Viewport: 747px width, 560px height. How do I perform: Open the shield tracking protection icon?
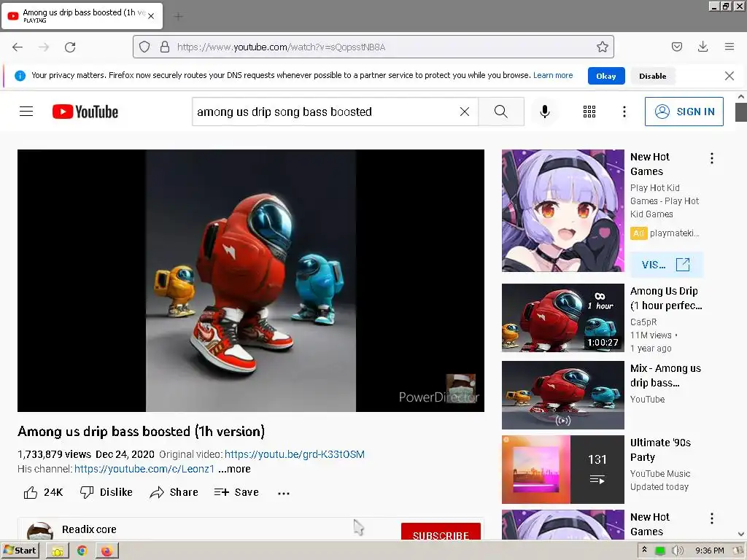pos(144,47)
